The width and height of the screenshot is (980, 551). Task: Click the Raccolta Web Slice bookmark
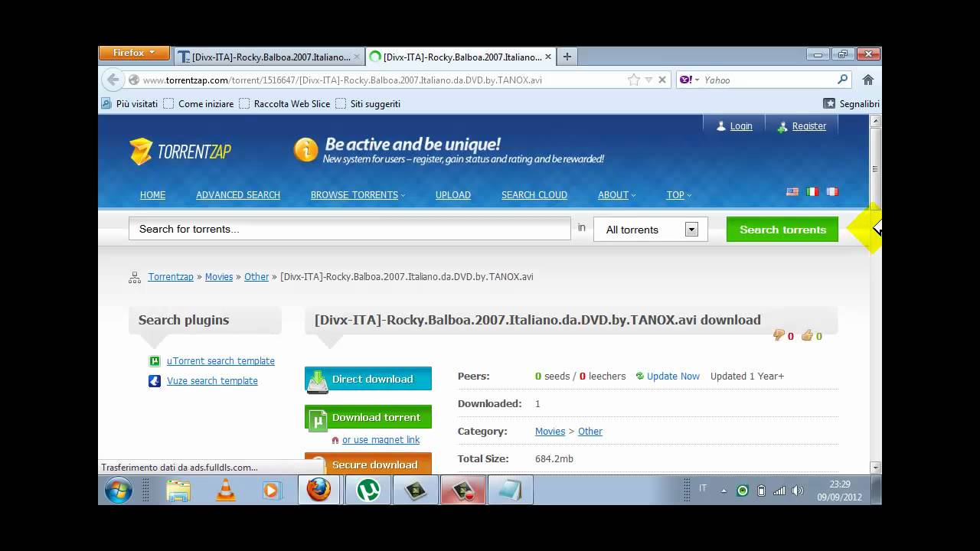click(x=285, y=104)
